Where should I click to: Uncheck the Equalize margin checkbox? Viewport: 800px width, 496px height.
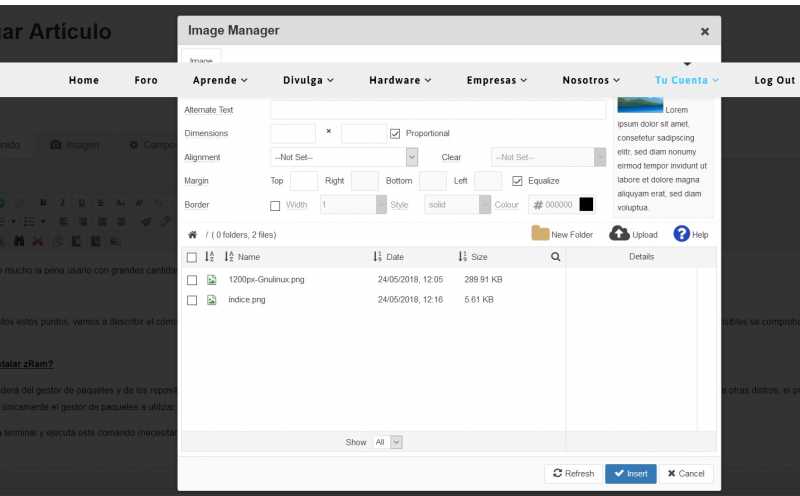pos(517,181)
